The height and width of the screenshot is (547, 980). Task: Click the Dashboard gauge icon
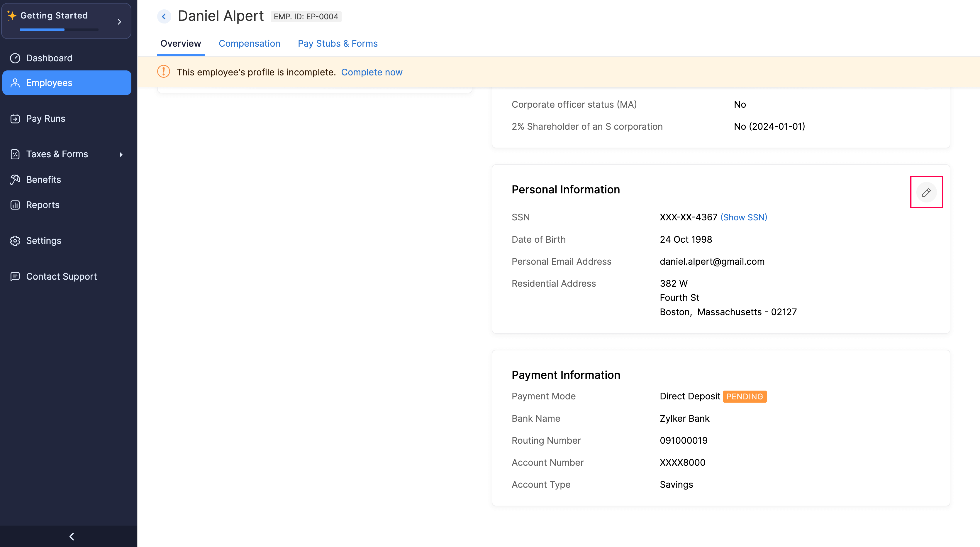pyautogui.click(x=15, y=58)
